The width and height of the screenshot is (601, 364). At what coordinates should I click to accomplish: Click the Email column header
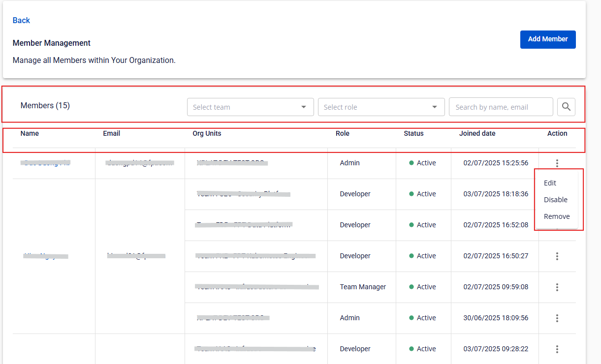(111, 133)
